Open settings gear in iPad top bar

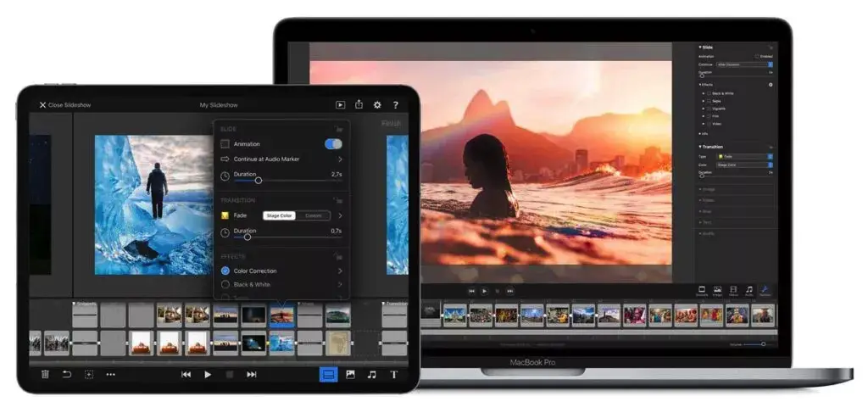coord(377,105)
